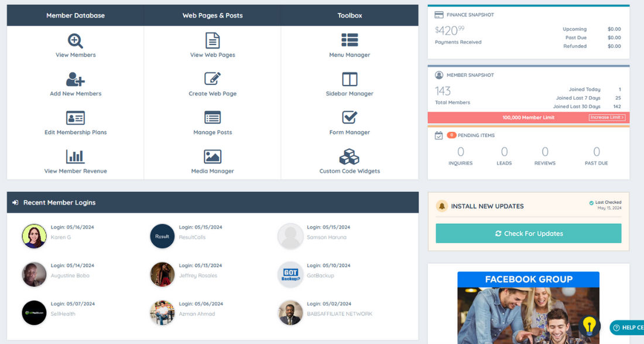
Task: Open the Media Manager image icon
Action: (212, 156)
